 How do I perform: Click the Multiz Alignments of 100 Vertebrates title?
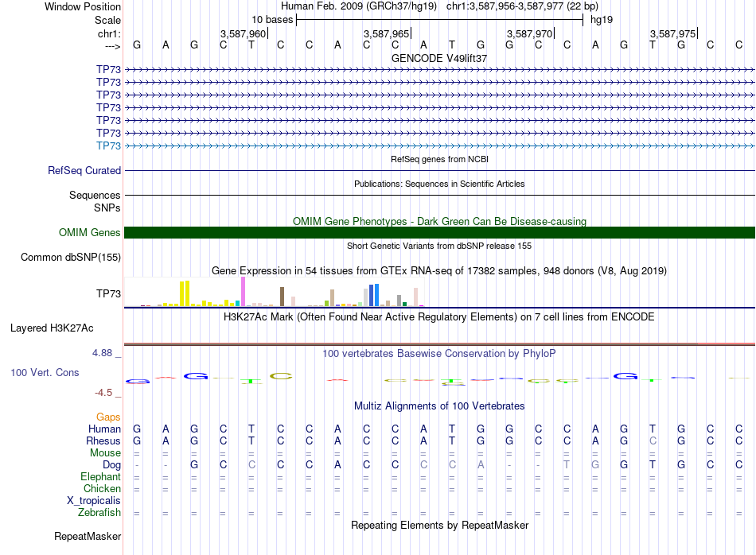point(439,406)
